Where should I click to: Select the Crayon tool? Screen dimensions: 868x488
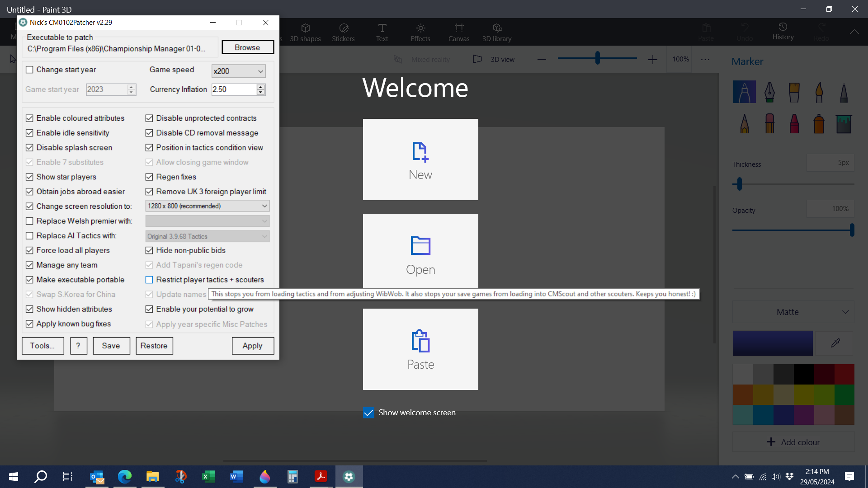click(x=794, y=123)
